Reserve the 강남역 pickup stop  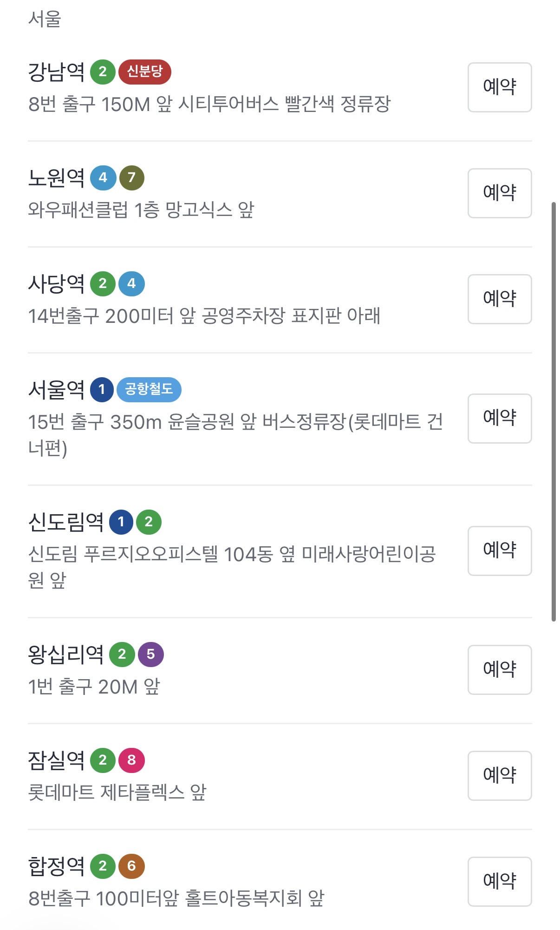500,87
